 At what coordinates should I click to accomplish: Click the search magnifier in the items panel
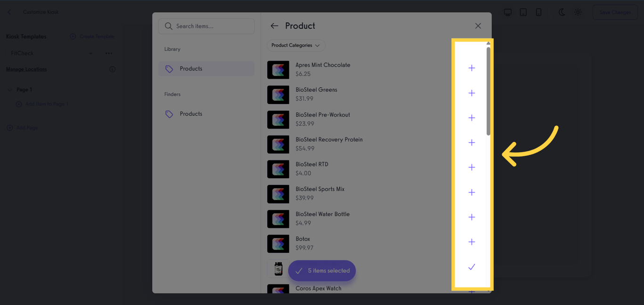point(169,26)
